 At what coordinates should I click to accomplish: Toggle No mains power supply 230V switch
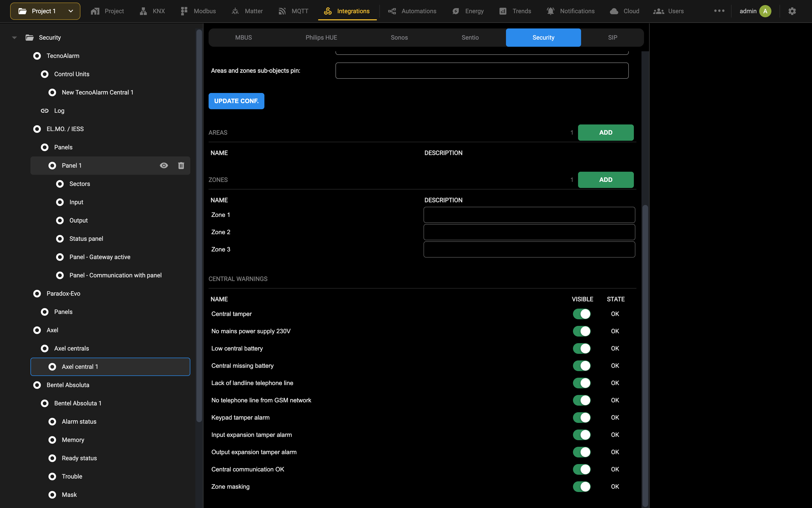point(582,331)
